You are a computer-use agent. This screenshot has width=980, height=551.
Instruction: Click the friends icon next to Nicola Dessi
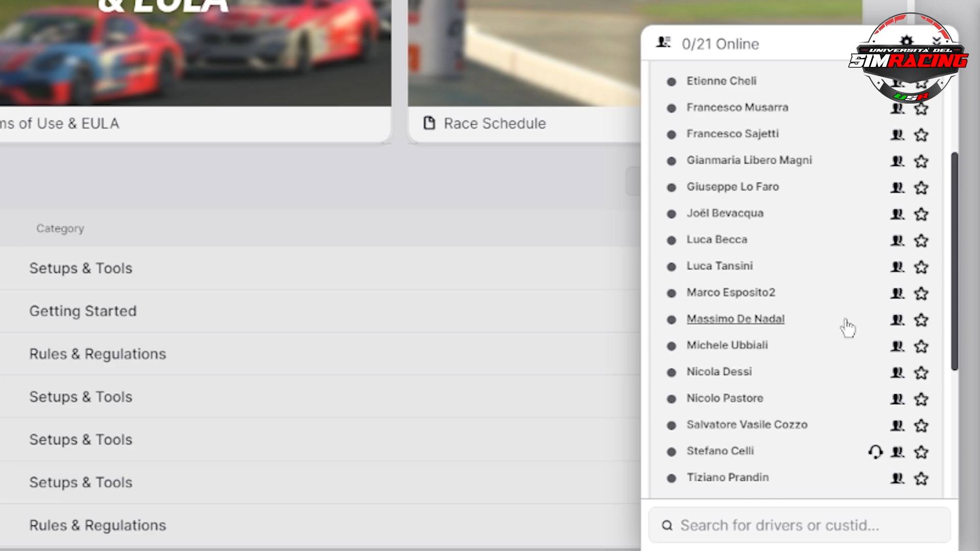point(897,373)
